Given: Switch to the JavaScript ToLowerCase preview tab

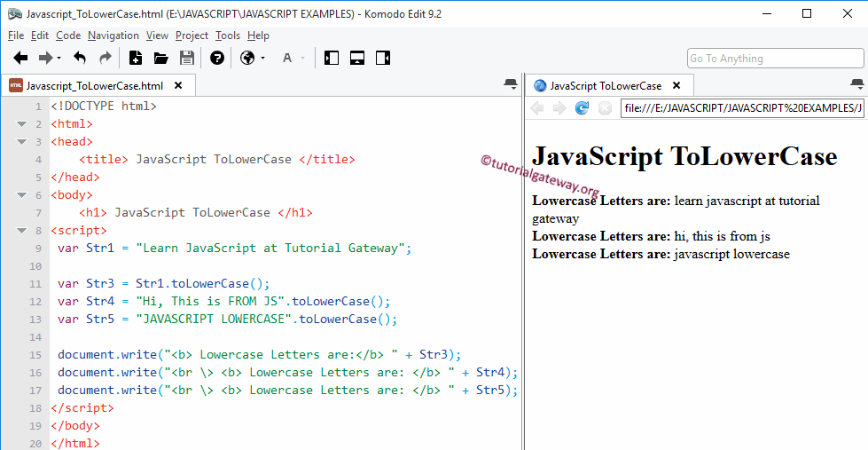Looking at the screenshot, I should coord(605,86).
